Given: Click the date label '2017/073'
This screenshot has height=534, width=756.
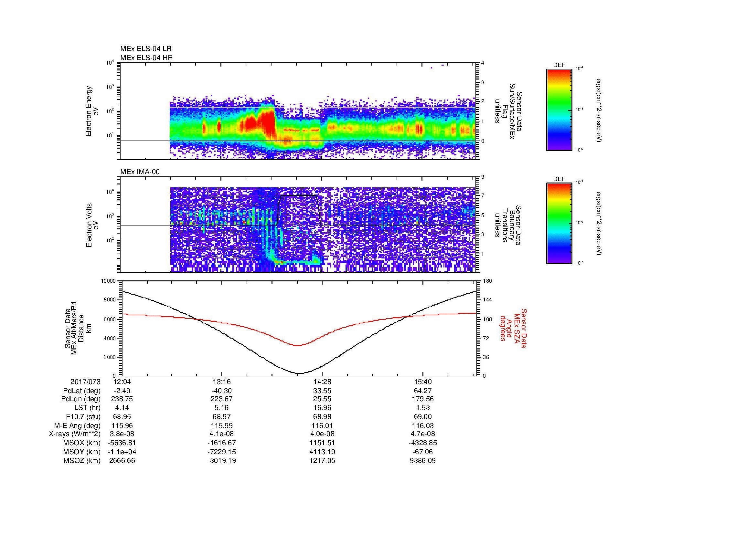Looking at the screenshot, I should point(85,382).
